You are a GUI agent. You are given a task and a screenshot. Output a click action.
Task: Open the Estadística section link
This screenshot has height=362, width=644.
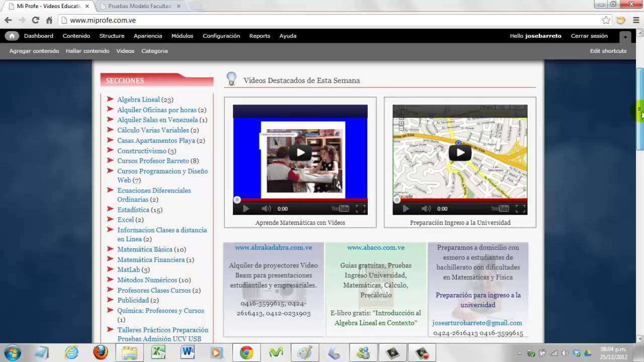pyautogui.click(x=133, y=210)
